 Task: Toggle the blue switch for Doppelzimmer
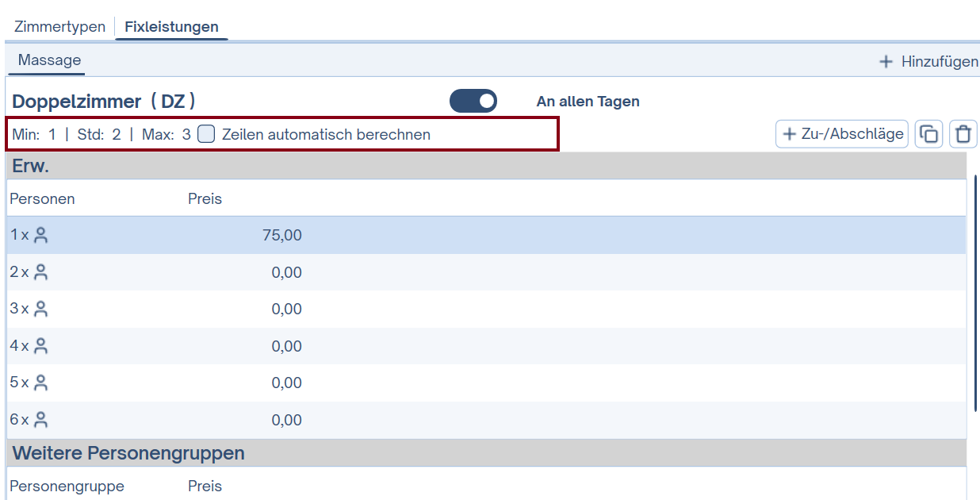click(473, 101)
